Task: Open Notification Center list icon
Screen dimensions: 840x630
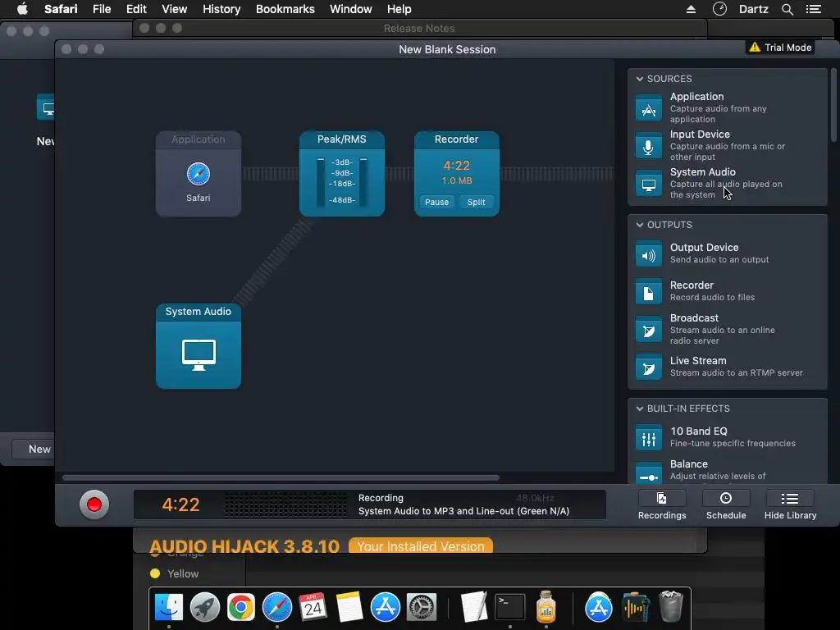Action: tap(813, 9)
